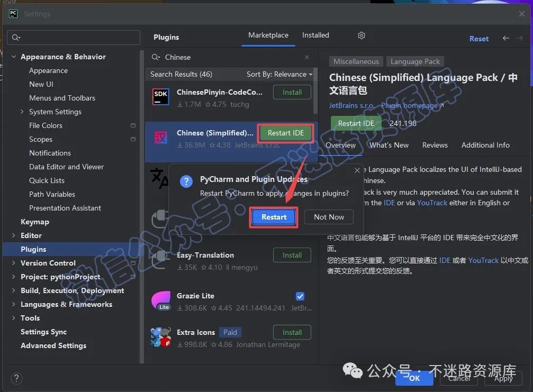Close the Settings window
The width and height of the screenshot is (533, 392).
522,14
